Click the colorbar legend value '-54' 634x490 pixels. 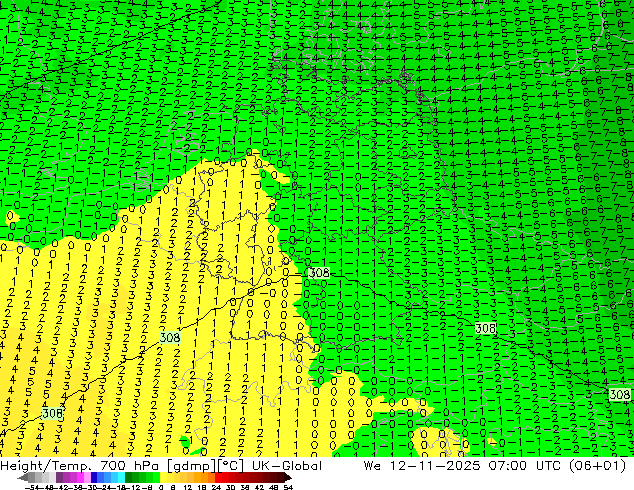tap(32, 487)
